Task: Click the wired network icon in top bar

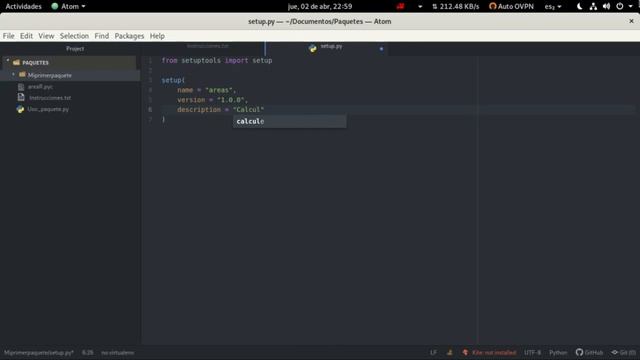Action: [x=593, y=7]
